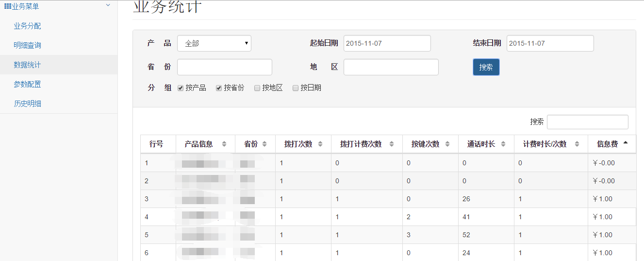Viewport: 644px width, 261px height.
Task: Enable the 按日期 grouping checkbox
Action: (295, 88)
